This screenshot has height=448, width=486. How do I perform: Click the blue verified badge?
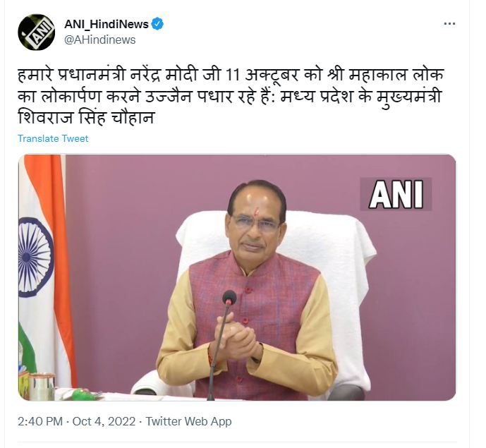(x=157, y=24)
